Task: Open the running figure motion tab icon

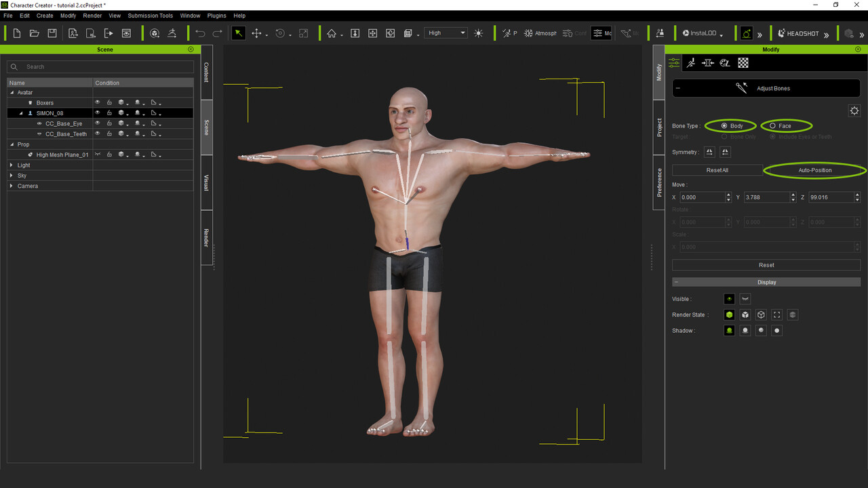Action: 690,62
